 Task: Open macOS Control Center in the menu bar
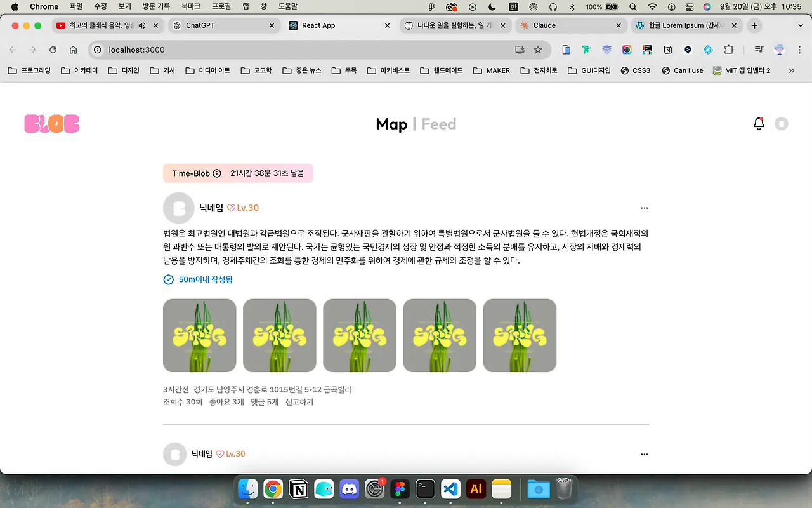(690, 7)
